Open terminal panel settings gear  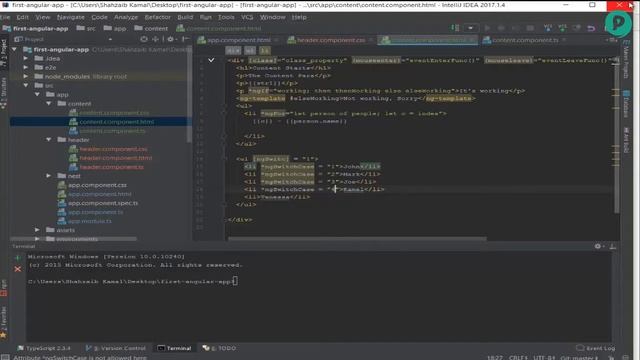tap(598, 246)
